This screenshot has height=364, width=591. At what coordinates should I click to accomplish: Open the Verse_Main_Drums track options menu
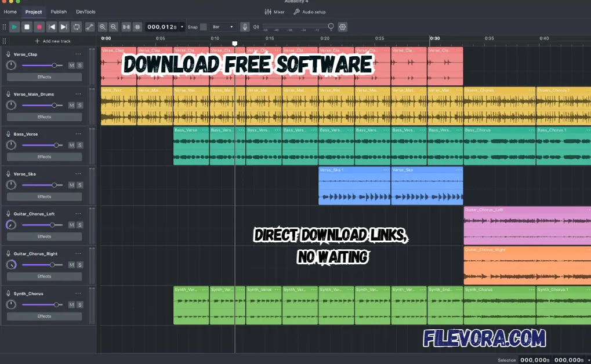pos(78,93)
